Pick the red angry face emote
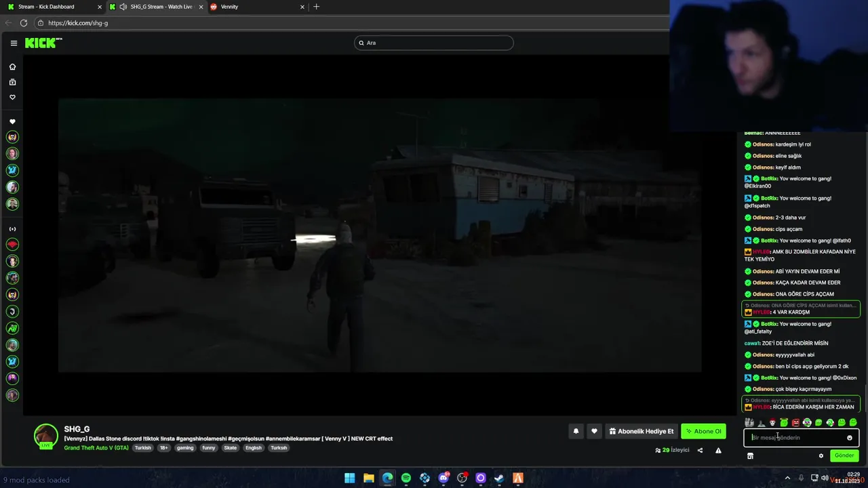The height and width of the screenshot is (488, 868). tap(795, 422)
